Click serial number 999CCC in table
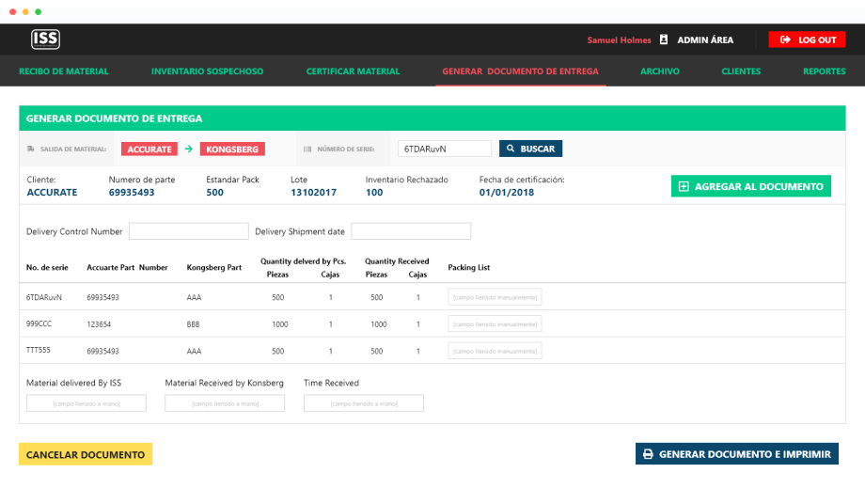 (39, 323)
